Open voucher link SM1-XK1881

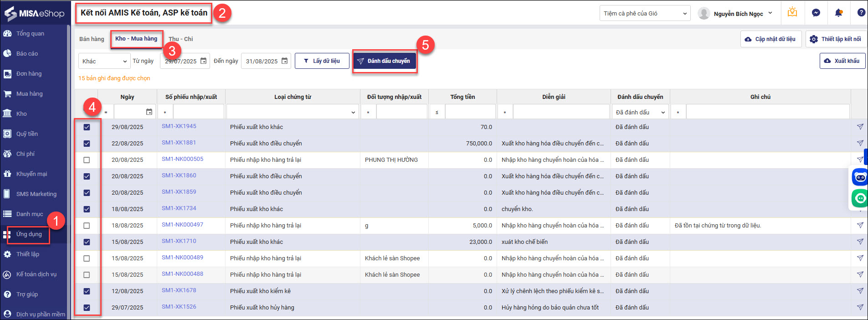tap(179, 143)
